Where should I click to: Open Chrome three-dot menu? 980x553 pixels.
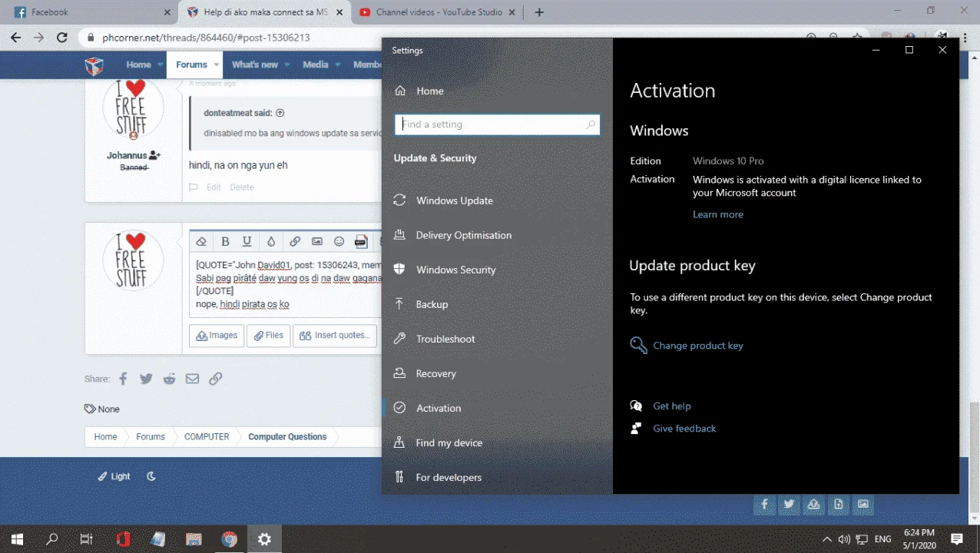[x=964, y=37]
